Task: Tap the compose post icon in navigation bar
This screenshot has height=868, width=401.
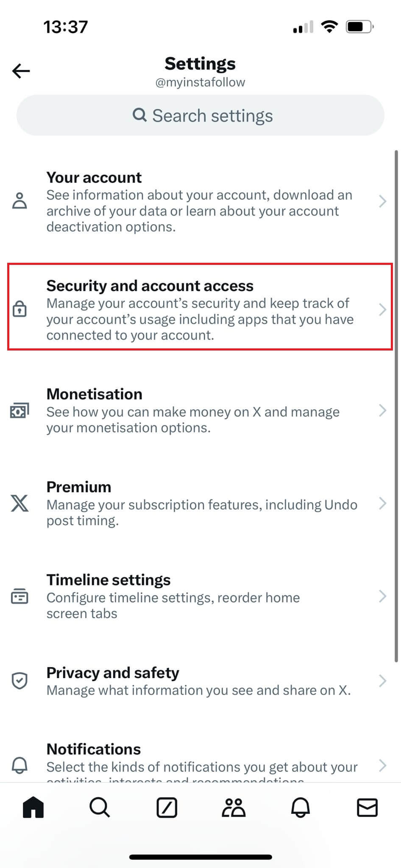Action: 167,807
